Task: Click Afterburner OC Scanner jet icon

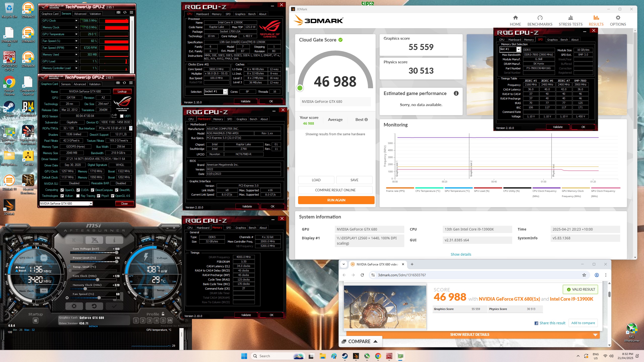Action: [x=94, y=240]
